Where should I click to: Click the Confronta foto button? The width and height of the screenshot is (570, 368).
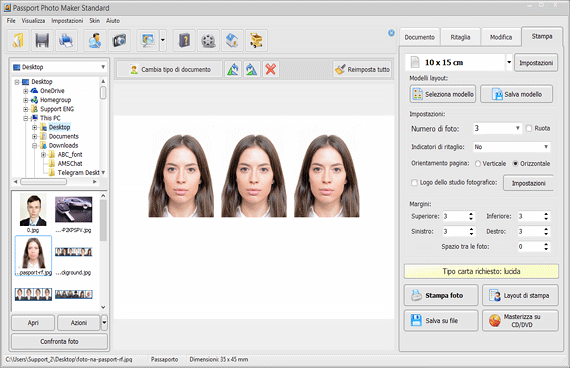coord(59,341)
